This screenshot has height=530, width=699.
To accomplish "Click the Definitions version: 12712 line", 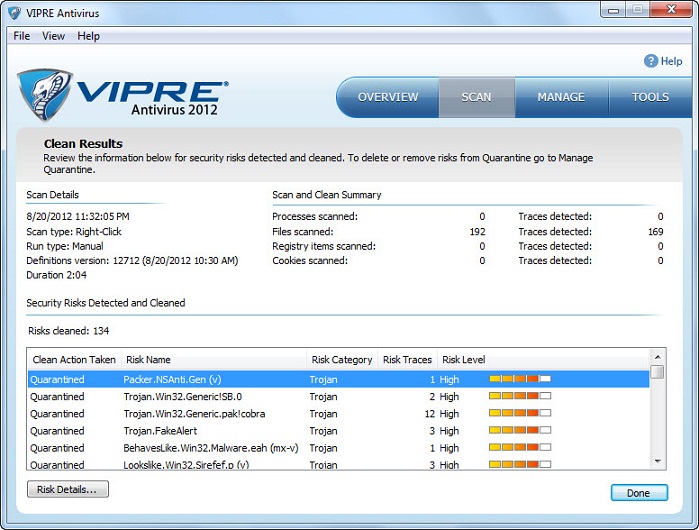I will coord(132,261).
